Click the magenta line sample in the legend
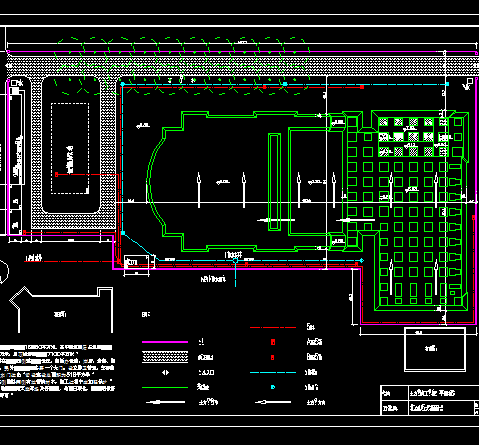This screenshot has width=479, height=445. (165, 342)
